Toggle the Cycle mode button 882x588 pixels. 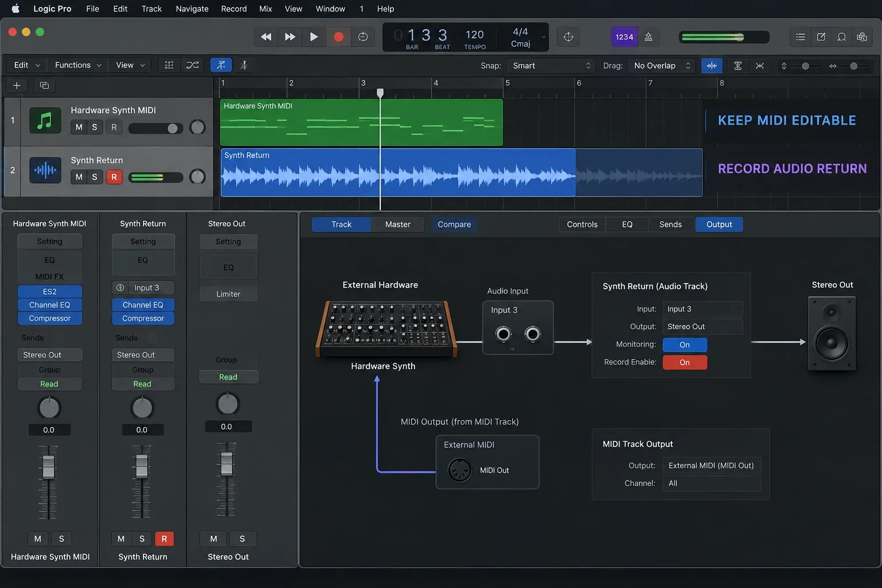(x=363, y=37)
